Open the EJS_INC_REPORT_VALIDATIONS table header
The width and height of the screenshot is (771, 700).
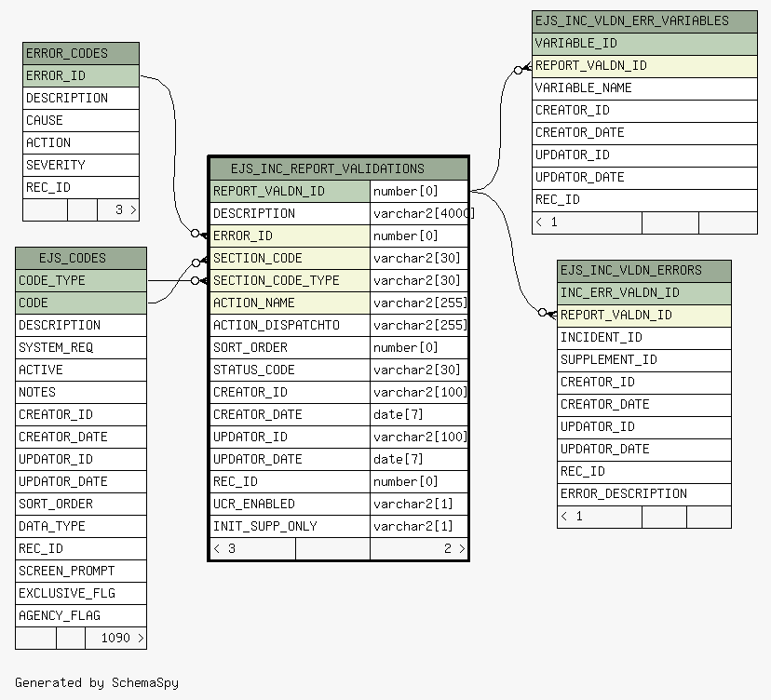339,168
